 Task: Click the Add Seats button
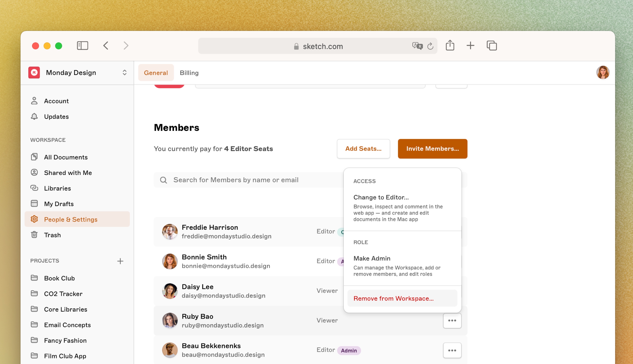[363, 148]
